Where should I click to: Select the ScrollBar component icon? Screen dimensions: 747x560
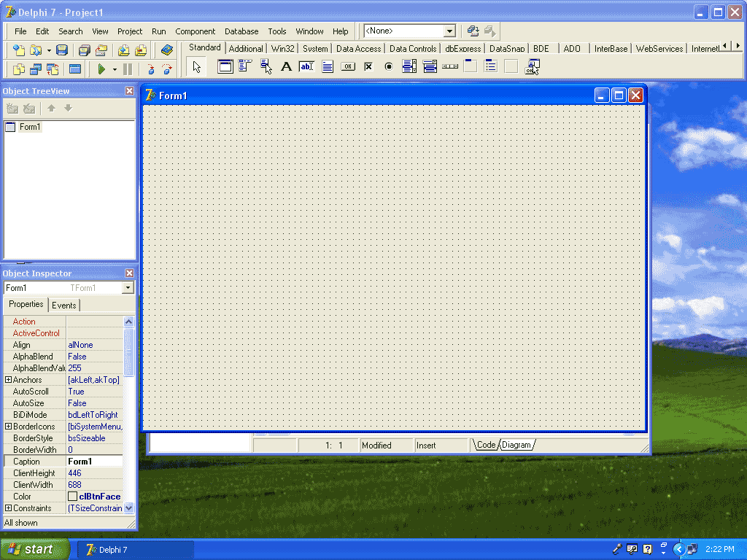click(450, 66)
